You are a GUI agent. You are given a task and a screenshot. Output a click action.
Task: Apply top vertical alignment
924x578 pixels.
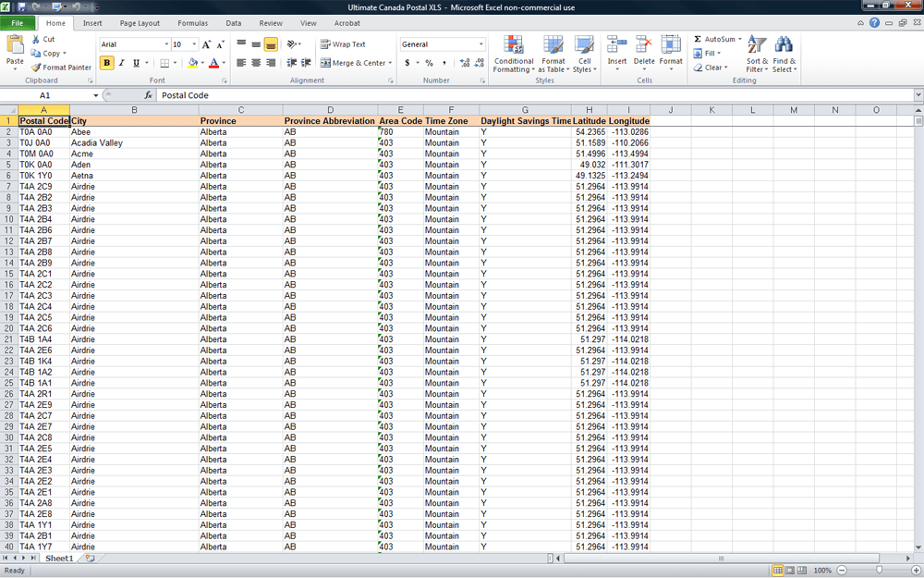(241, 44)
